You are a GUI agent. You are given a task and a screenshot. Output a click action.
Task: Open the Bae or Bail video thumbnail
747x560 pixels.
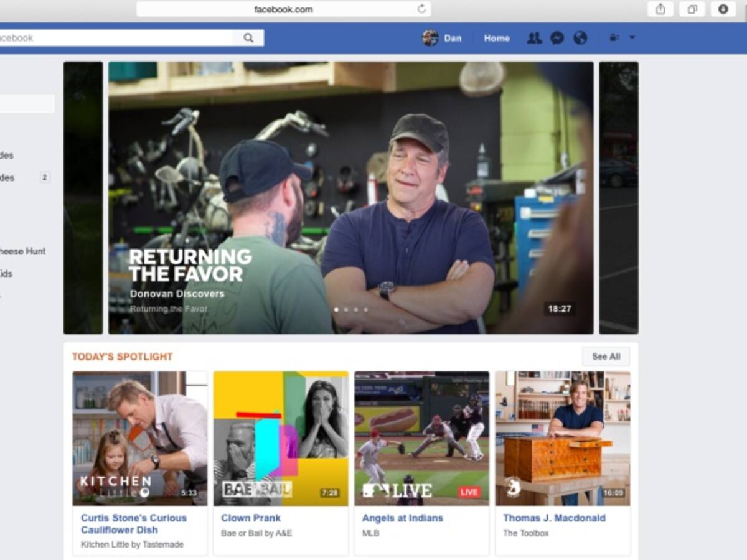[281, 438]
